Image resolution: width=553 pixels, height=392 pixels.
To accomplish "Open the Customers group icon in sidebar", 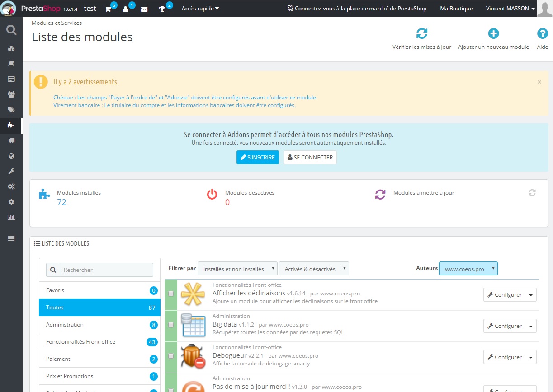I will tap(11, 94).
